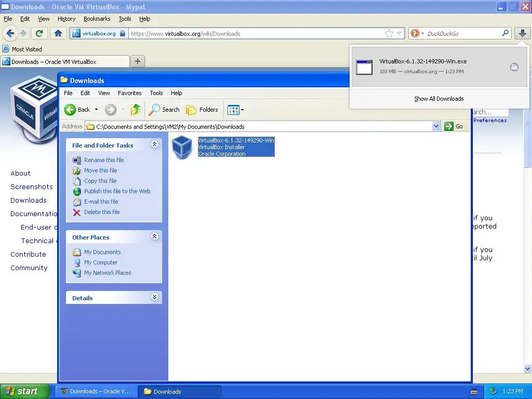Open My Network Places link
This screenshot has width=532, height=399.
click(107, 273)
